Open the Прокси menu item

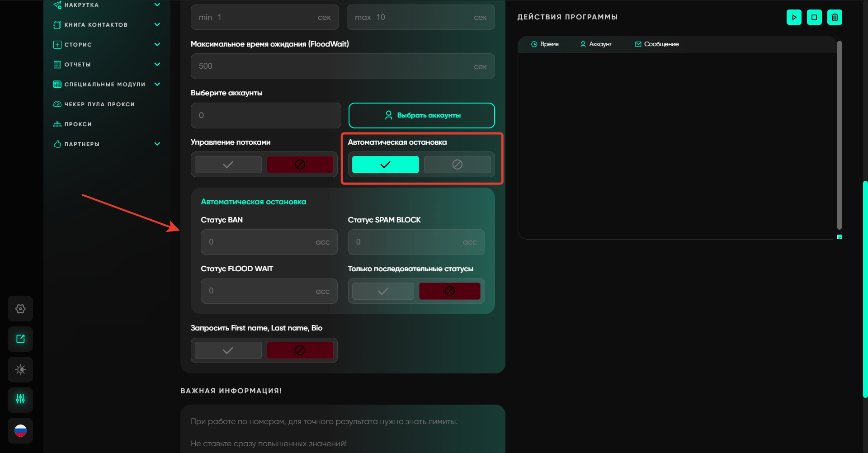click(x=78, y=124)
